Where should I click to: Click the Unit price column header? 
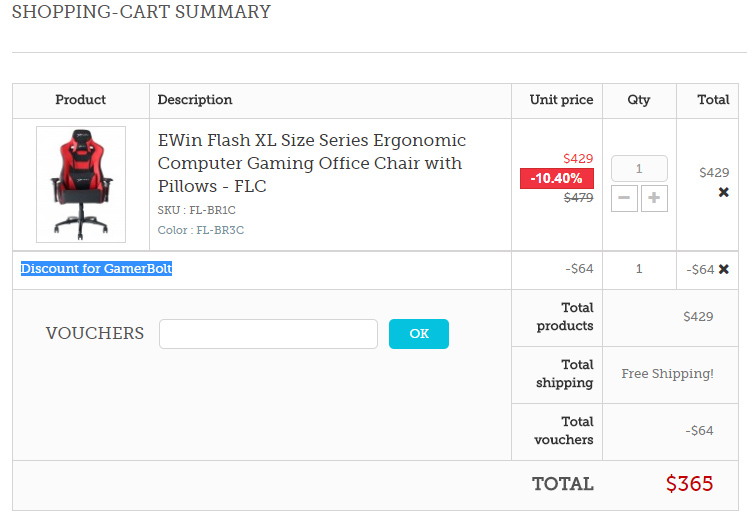pos(561,100)
